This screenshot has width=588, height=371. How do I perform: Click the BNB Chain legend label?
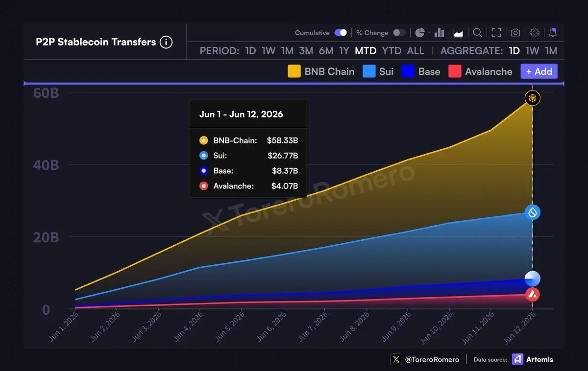[x=329, y=71]
